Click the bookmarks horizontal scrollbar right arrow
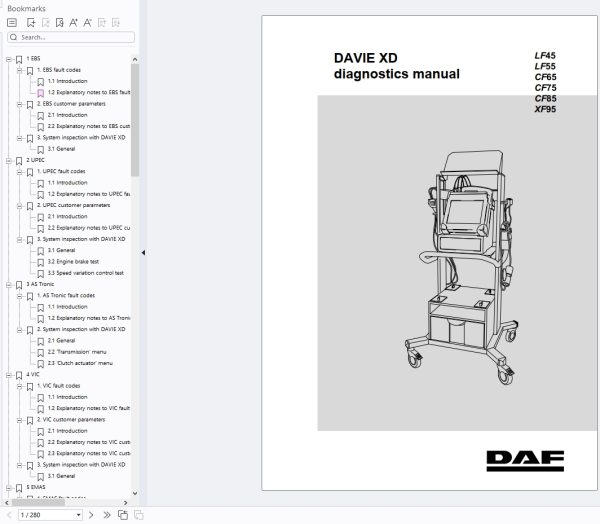Image resolution: width=600 pixels, height=524 pixels. (126, 503)
